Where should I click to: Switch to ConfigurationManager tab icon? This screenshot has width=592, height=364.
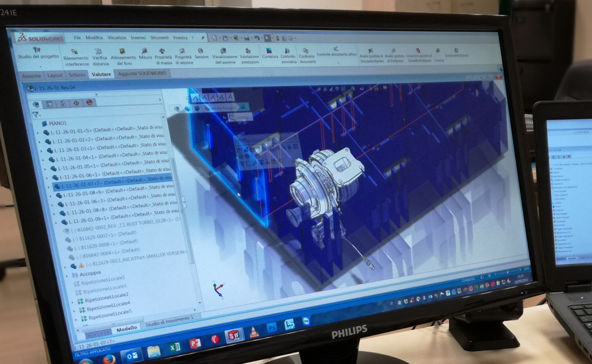point(63,104)
